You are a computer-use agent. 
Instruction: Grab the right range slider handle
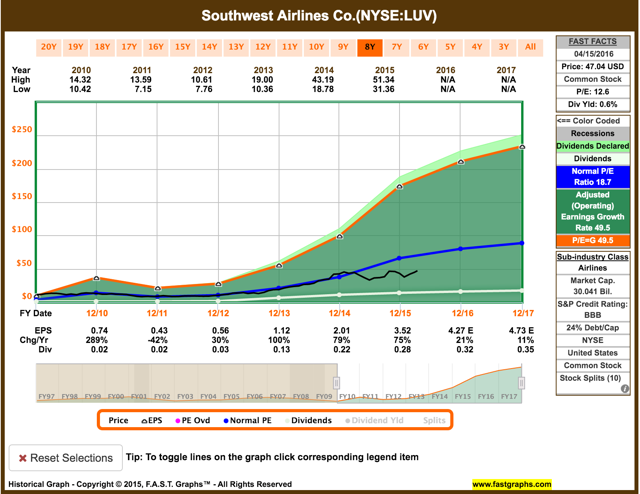[521, 383]
